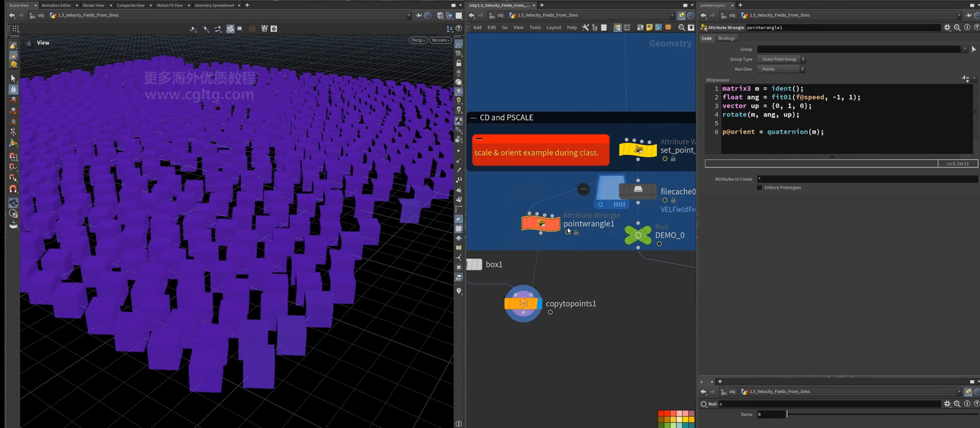Open the Layout menu in network editor

[x=553, y=27]
